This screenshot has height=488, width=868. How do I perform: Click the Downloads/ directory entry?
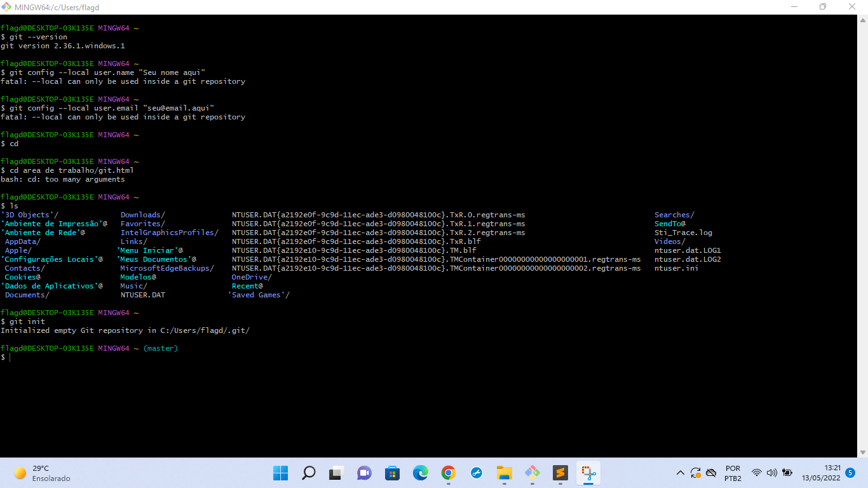coord(143,215)
